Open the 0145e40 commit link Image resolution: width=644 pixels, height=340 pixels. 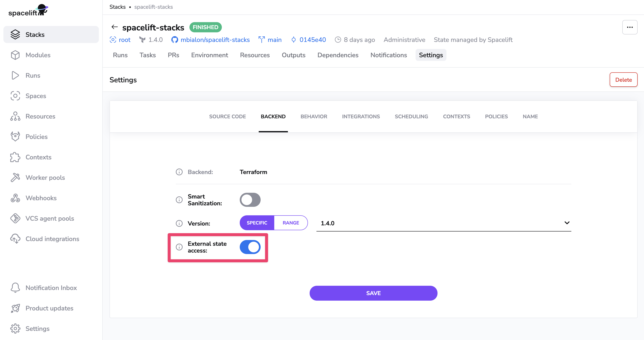(x=312, y=40)
